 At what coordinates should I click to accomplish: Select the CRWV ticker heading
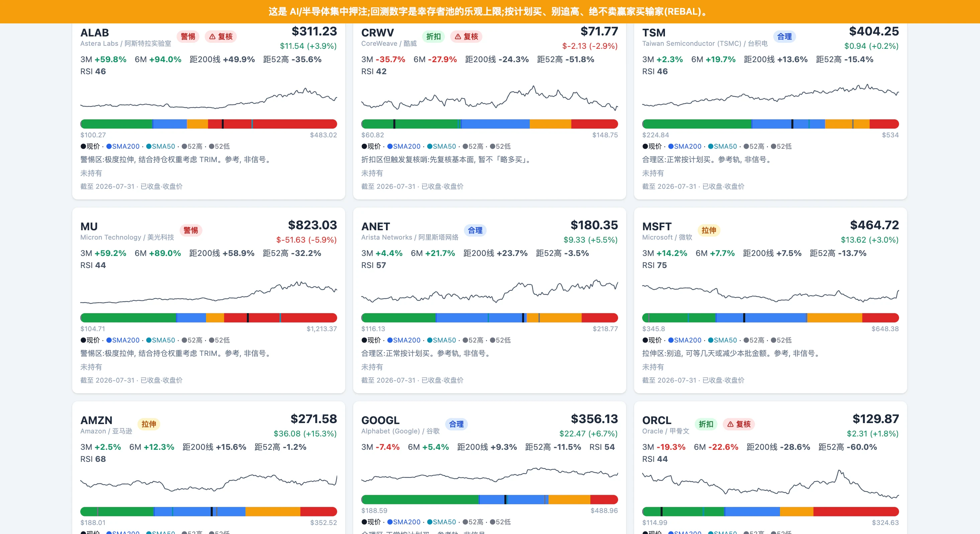tap(377, 33)
